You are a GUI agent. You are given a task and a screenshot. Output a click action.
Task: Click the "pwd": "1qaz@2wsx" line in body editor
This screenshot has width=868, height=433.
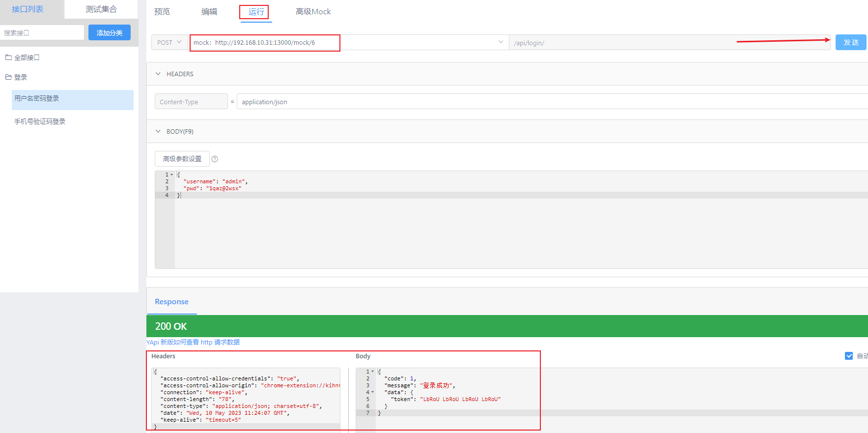[212, 188]
